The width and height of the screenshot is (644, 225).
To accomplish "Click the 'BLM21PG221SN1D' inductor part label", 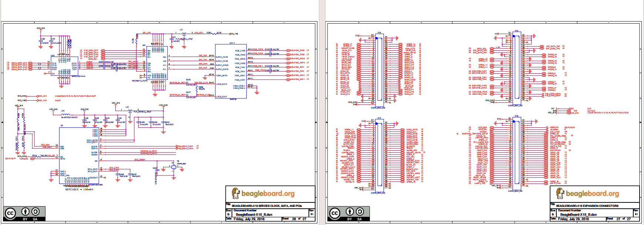I will click(x=70, y=118).
